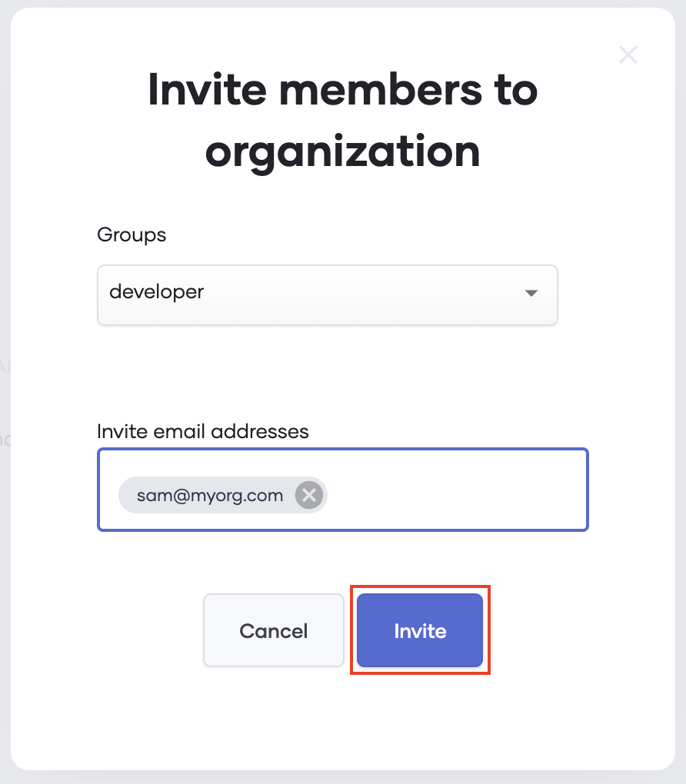Confirm inviting sam@myorg.com to organization
Viewport: 686px width, 784px height.
coord(420,630)
